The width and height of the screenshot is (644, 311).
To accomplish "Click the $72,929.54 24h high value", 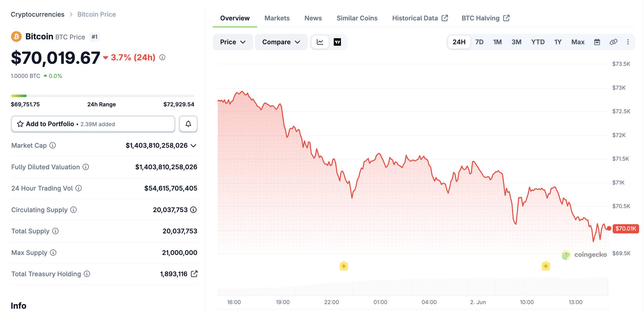I will click(179, 104).
